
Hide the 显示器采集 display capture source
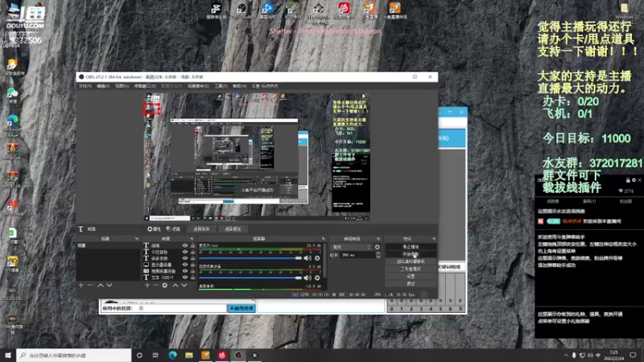tap(185, 265)
